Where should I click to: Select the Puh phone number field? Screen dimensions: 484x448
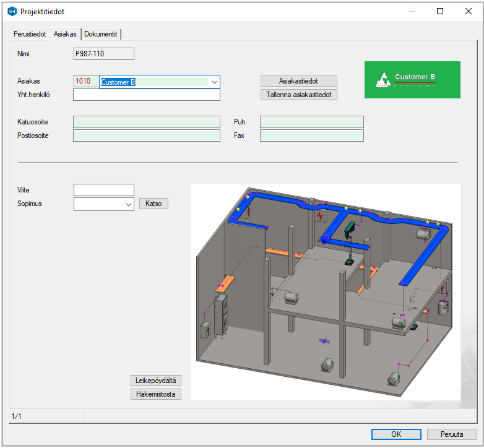pyautogui.click(x=311, y=122)
